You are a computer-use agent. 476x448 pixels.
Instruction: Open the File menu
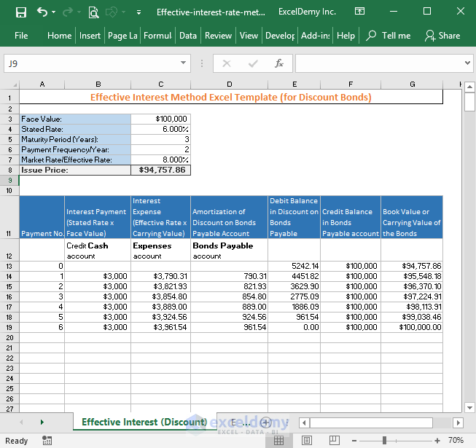21,35
